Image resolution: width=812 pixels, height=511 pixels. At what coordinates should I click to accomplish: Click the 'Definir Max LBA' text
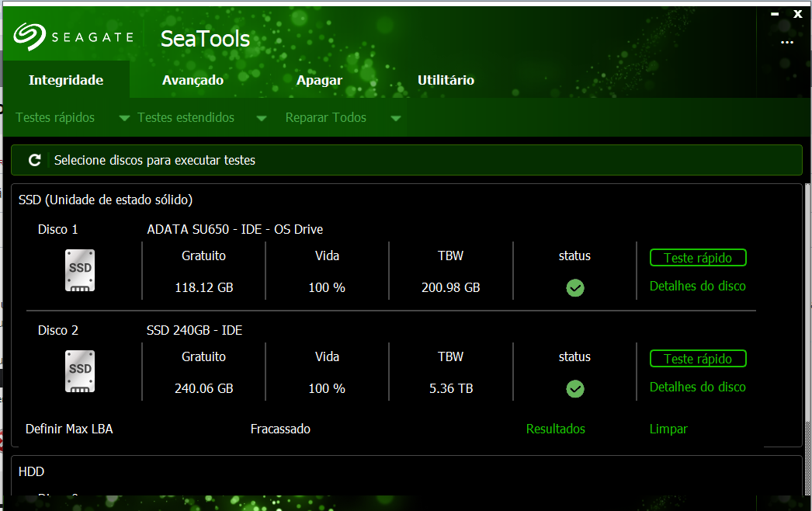pyautogui.click(x=69, y=429)
